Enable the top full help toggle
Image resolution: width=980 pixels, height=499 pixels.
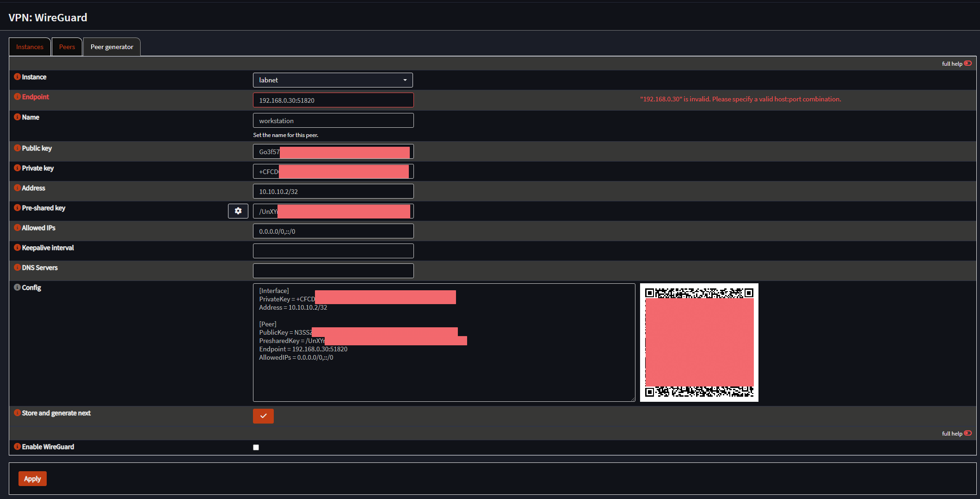tap(968, 63)
